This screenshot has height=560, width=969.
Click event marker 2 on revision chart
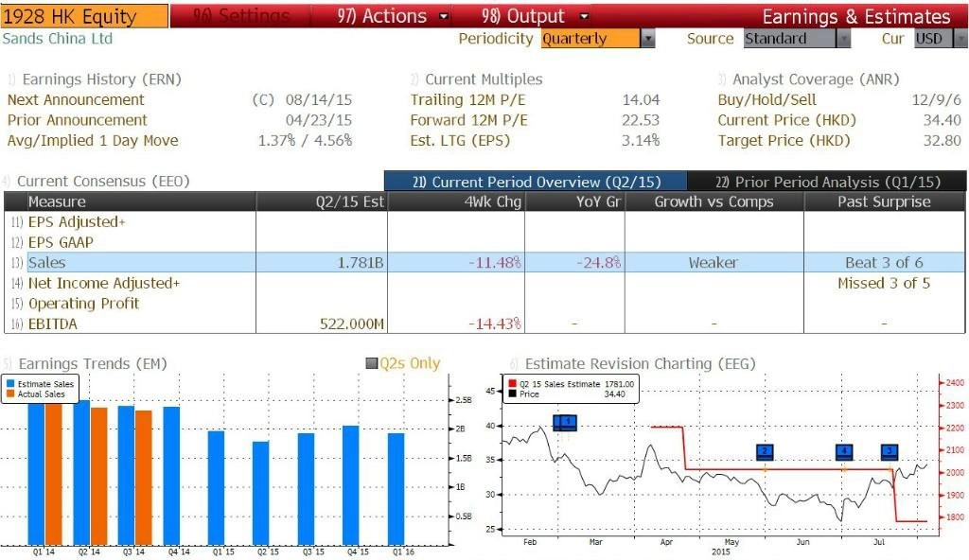pyautogui.click(x=765, y=451)
